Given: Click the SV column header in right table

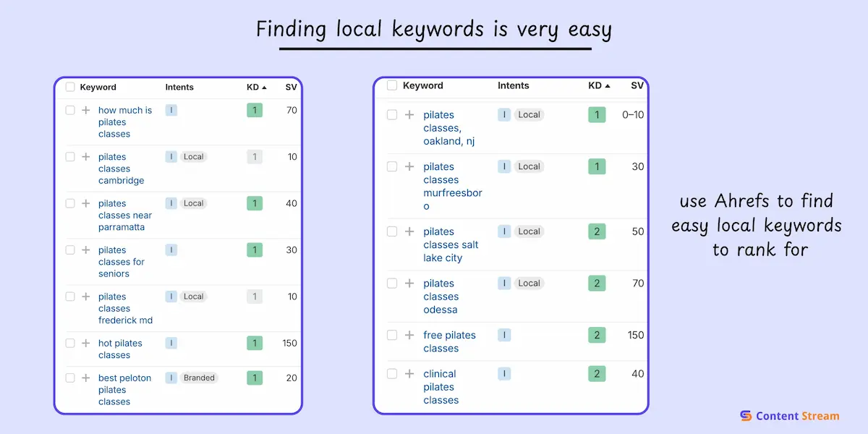Looking at the screenshot, I should 637,85.
